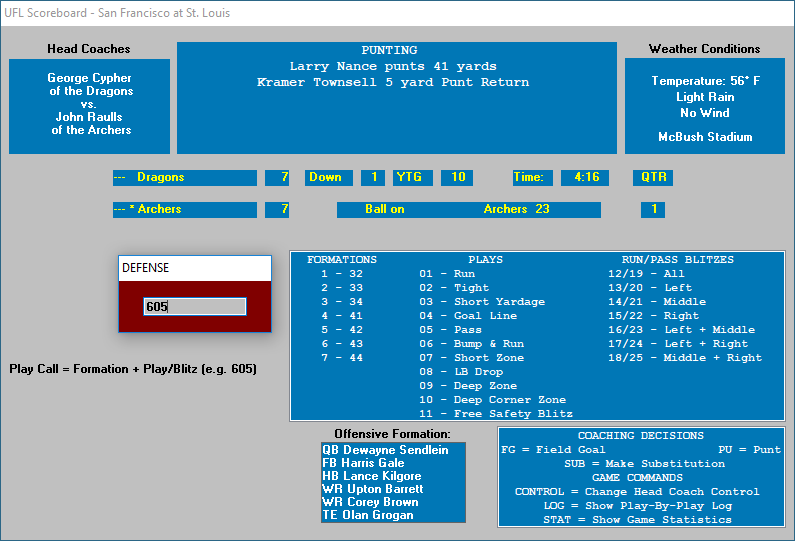Click the punting play result panel
795x541 pixels.
pos(397,98)
